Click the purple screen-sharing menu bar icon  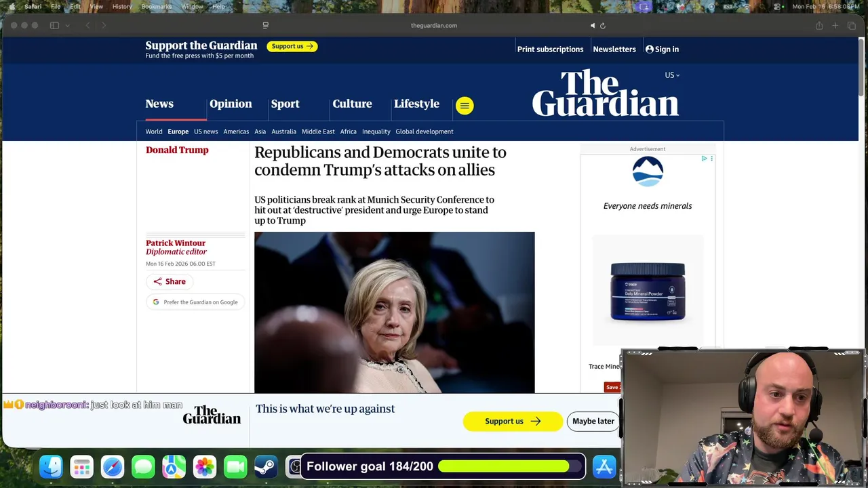point(644,6)
